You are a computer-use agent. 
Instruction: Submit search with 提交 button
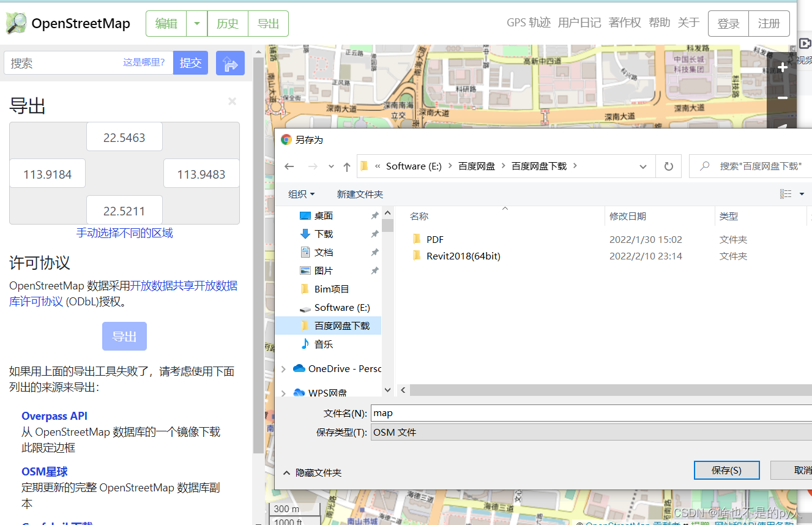click(190, 63)
